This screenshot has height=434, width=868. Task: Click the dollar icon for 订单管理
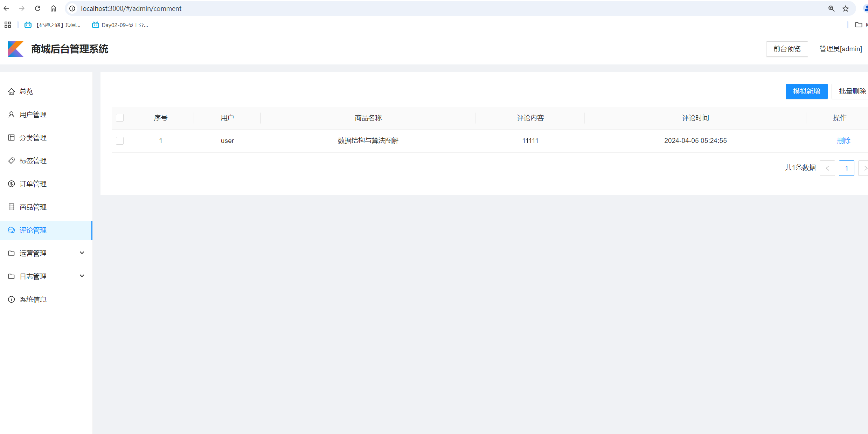click(x=12, y=184)
